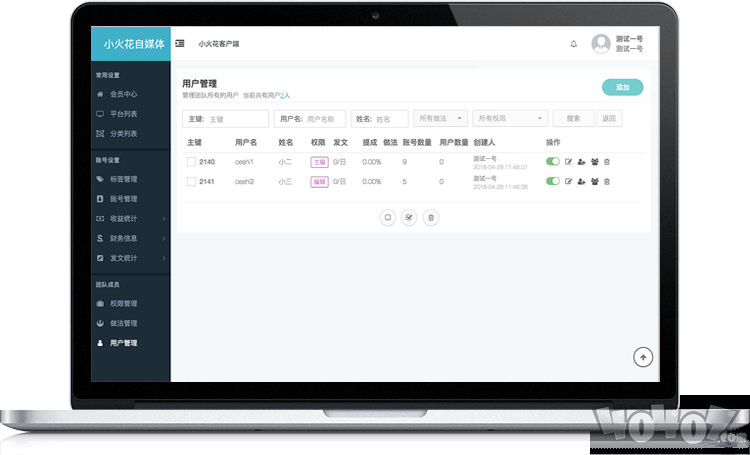Click the icon beside 做法管理
Viewport: 750px width, 455px height.
coord(100,323)
